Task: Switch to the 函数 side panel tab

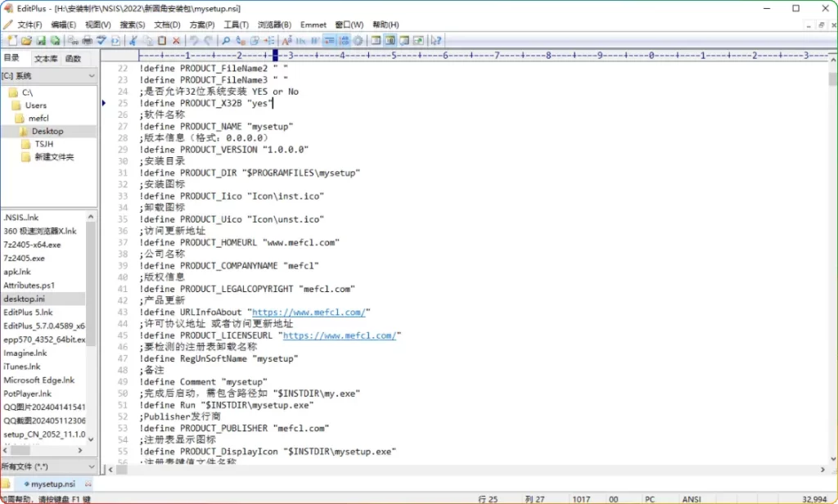Action: pos(73,59)
